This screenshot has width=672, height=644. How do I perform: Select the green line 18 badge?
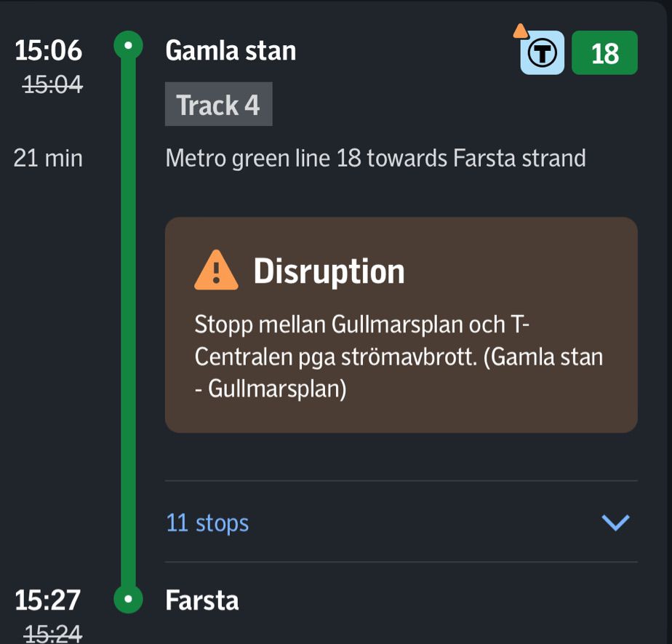[604, 52]
